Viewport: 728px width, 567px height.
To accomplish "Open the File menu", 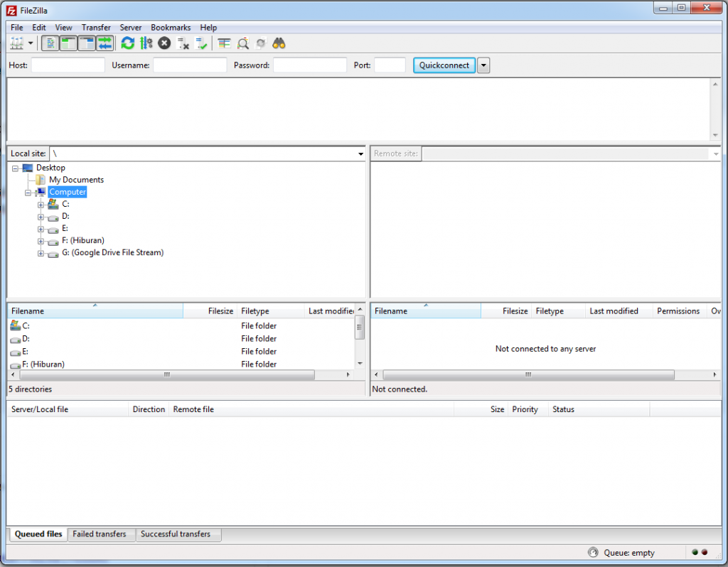I will 17,28.
